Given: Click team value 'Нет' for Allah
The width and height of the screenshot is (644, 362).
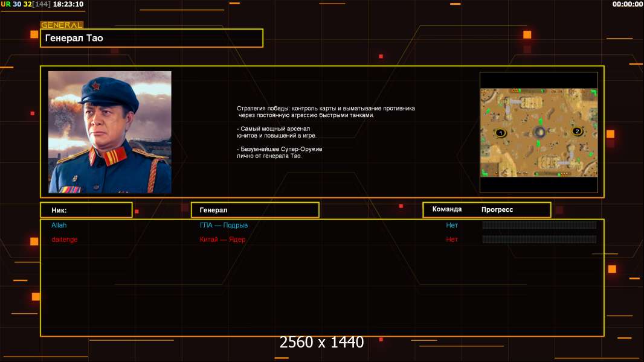Looking at the screenshot, I should click(452, 225).
